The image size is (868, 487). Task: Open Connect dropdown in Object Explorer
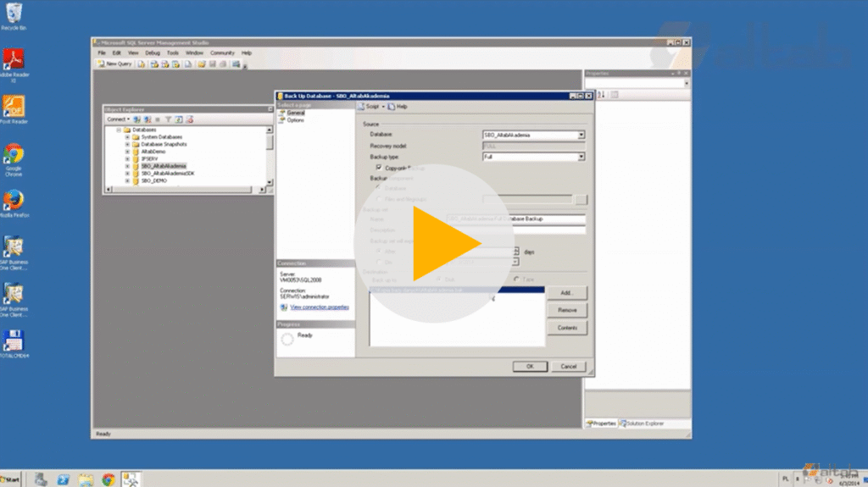point(119,119)
